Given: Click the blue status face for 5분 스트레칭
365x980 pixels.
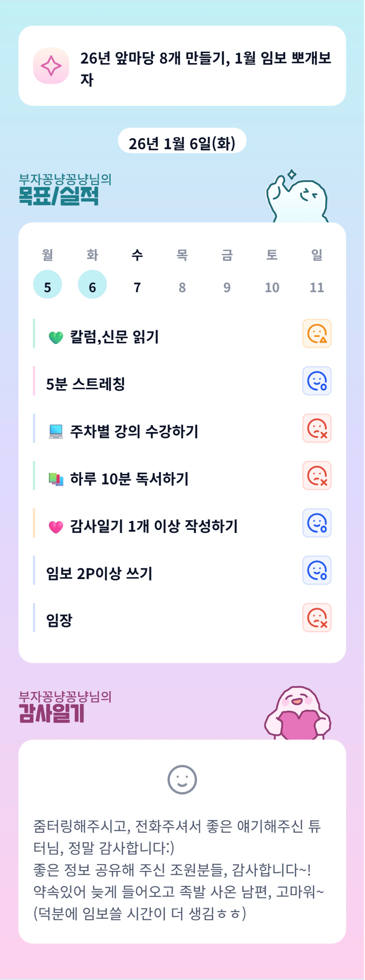Looking at the screenshot, I should point(317,381).
